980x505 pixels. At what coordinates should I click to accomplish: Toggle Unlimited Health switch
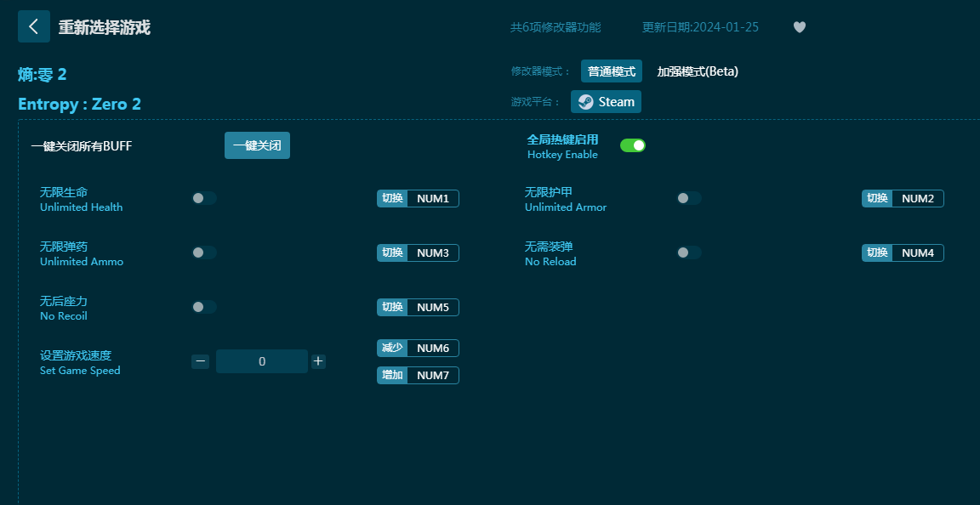click(204, 198)
